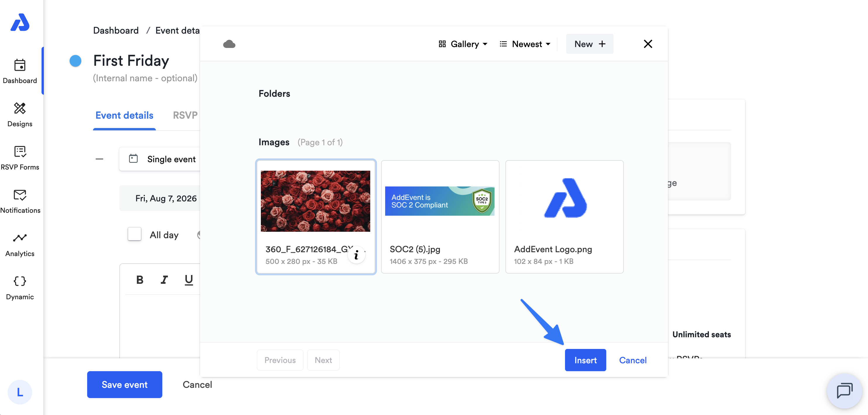The image size is (868, 415).
Task: Switch to the Event details tab
Action: [124, 115]
